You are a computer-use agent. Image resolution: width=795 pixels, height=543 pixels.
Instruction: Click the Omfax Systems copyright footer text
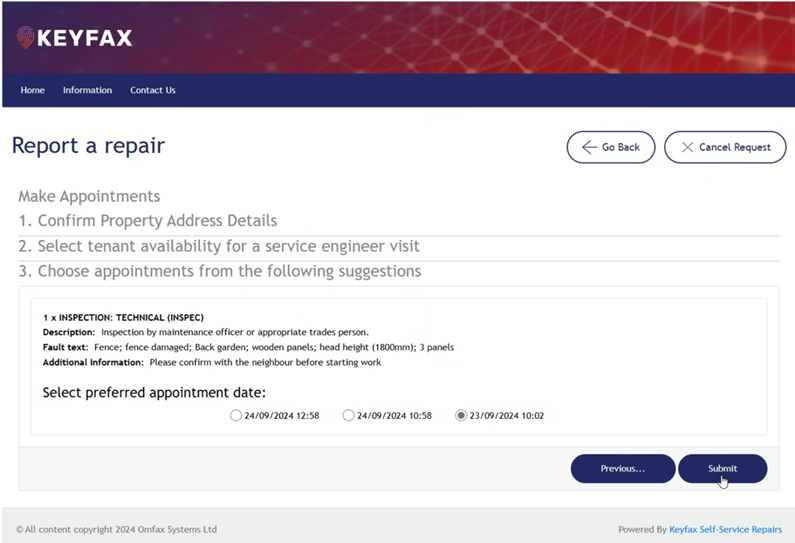(x=116, y=529)
